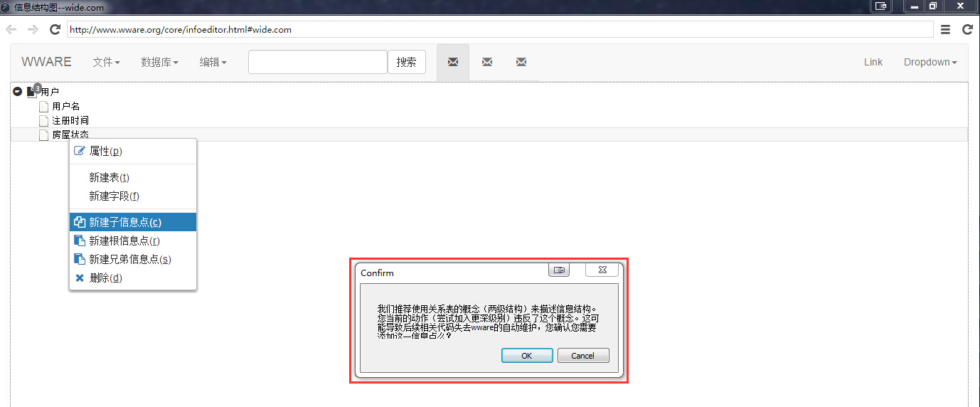
Task: Choose 删除 from the context menu
Action: point(105,277)
